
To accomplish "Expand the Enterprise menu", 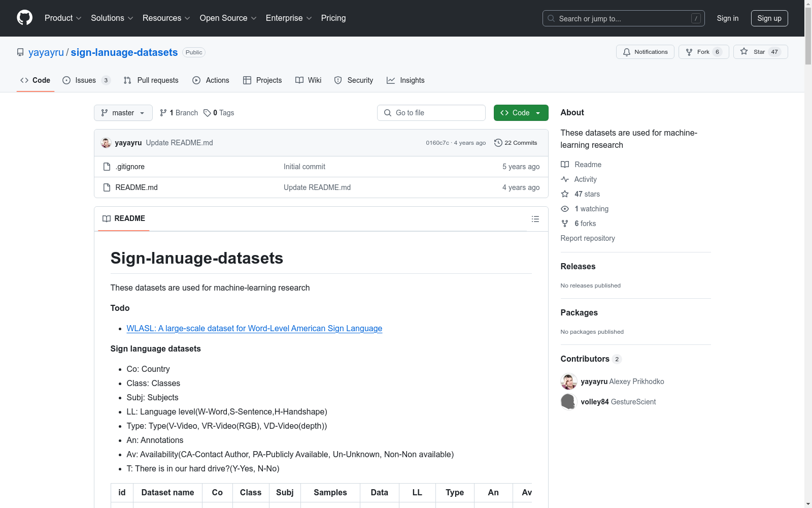I will 288,18.
